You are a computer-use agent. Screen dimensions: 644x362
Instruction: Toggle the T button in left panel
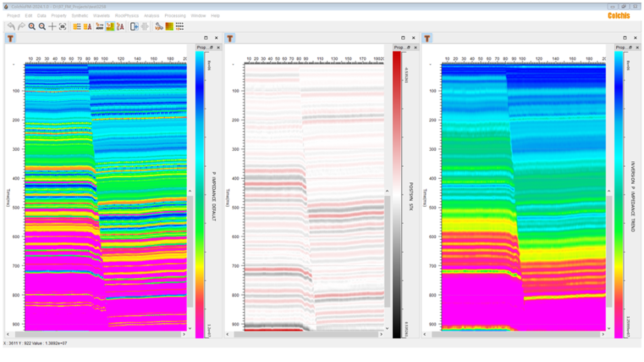10,38
